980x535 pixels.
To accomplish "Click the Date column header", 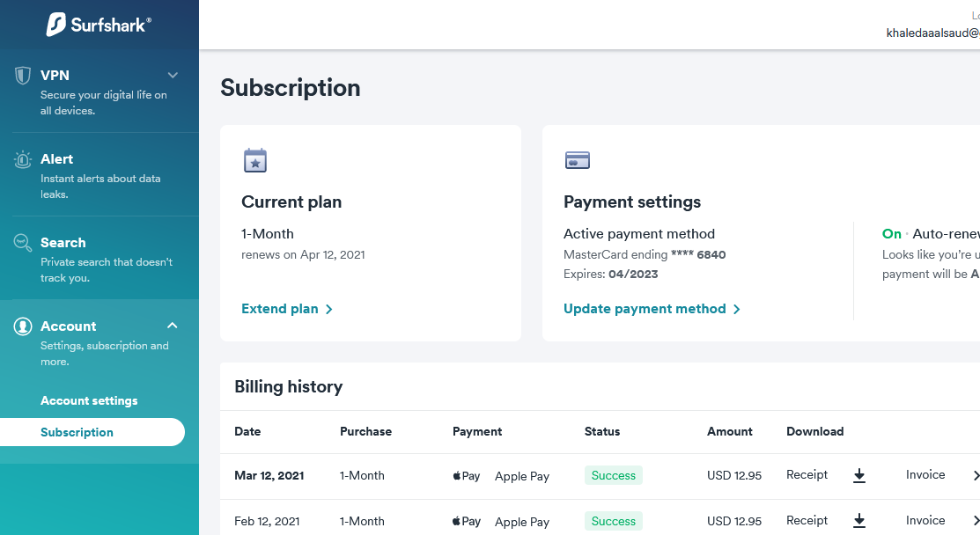I will point(247,431).
